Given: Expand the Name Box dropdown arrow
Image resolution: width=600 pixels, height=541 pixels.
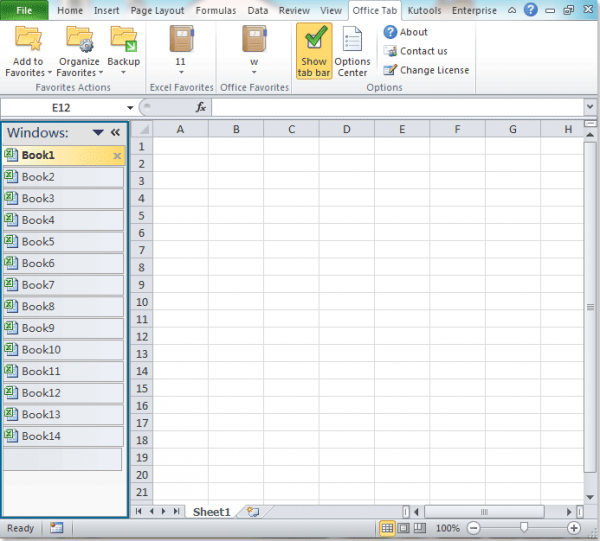Looking at the screenshot, I should (x=130, y=108).
